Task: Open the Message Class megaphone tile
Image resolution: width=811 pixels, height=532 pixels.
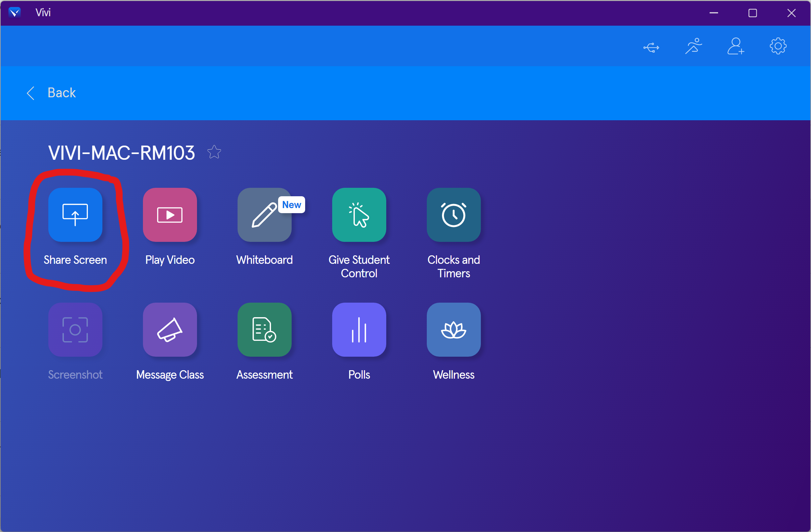Action: (x=170, y=329)
